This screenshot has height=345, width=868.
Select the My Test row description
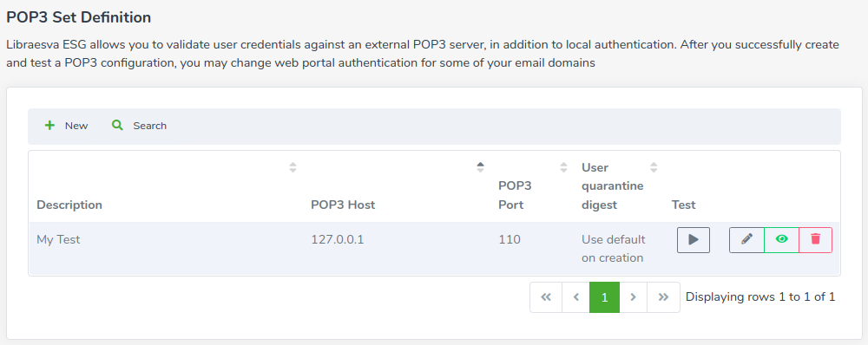(58, 240)
